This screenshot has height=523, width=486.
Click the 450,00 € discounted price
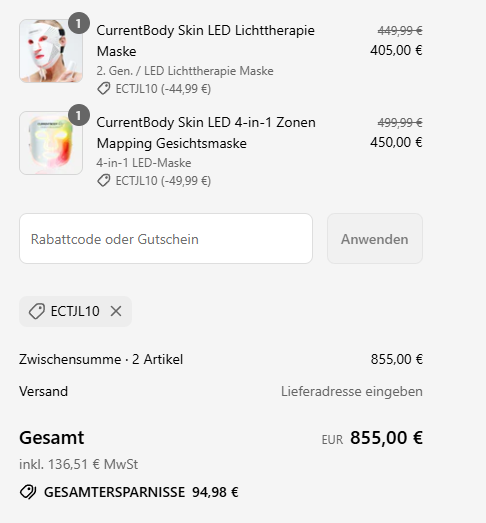click(396, 142)
